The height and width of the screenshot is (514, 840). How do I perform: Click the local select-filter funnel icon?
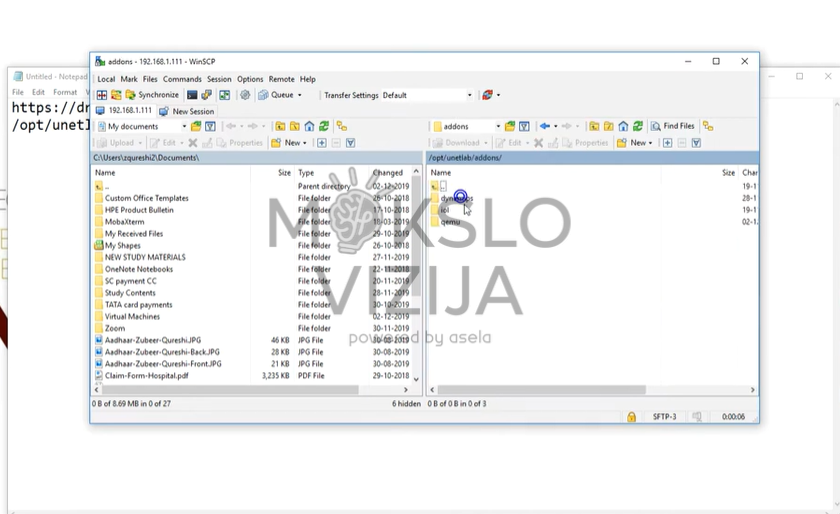pyautogui.click(x=350, y=143)
